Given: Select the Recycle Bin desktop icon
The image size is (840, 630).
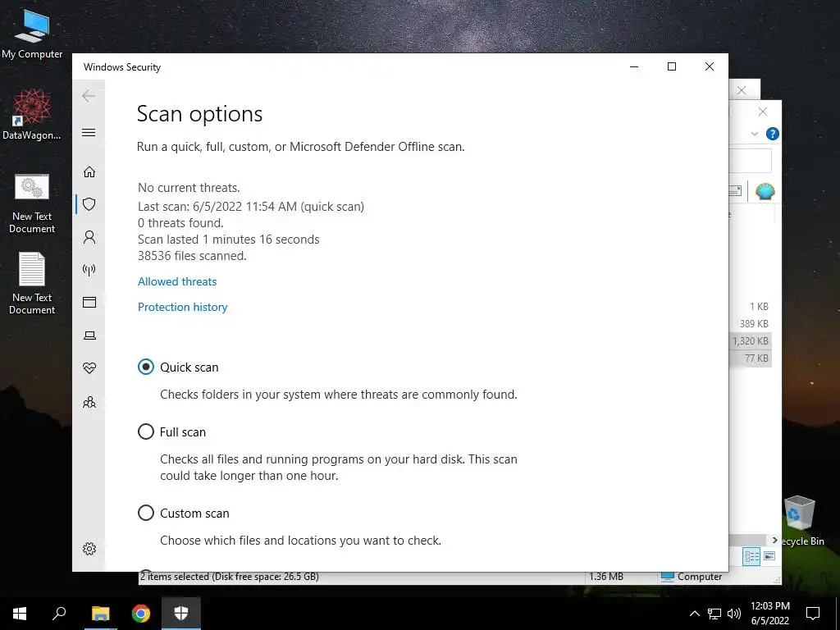Looking at the screenshot, I should [x=801, y=521].
